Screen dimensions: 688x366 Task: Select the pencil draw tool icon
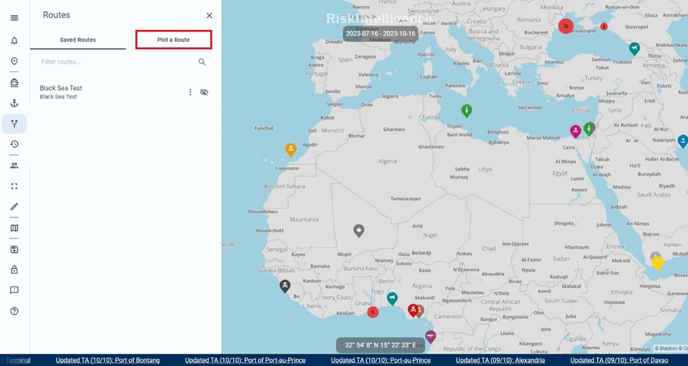click(14, 207)
